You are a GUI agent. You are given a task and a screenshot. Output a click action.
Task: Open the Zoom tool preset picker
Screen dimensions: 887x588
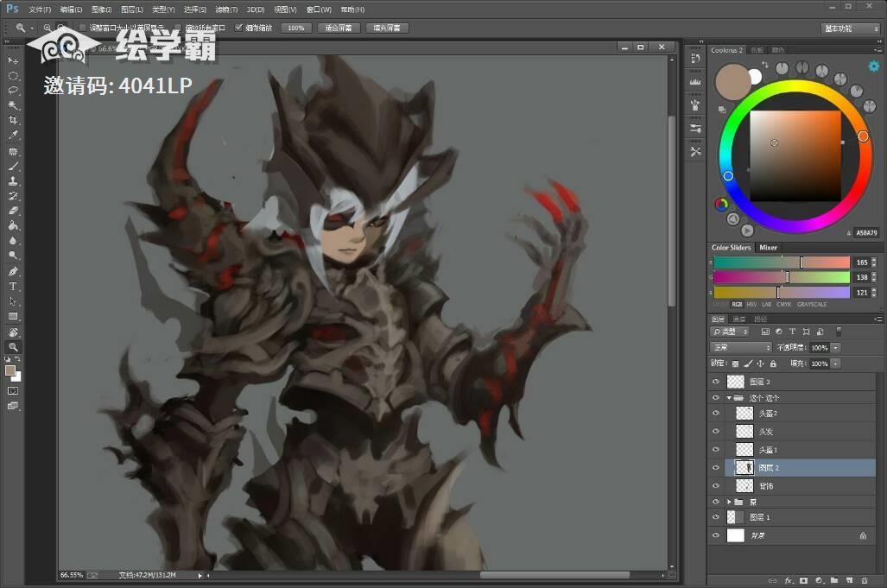(23, 28)
